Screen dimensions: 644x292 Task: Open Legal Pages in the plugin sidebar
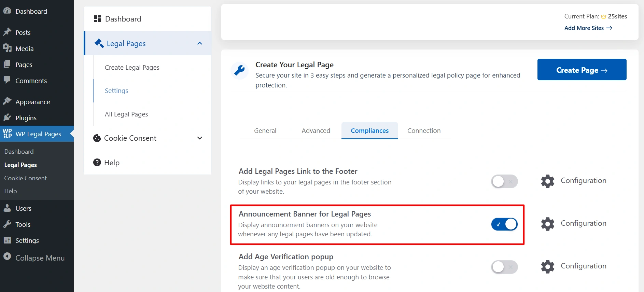(x=148, y=43)
